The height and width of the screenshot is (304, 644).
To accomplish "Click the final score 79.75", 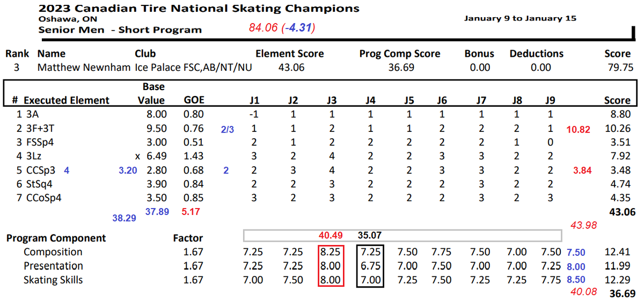I will [x=617, y=68].
